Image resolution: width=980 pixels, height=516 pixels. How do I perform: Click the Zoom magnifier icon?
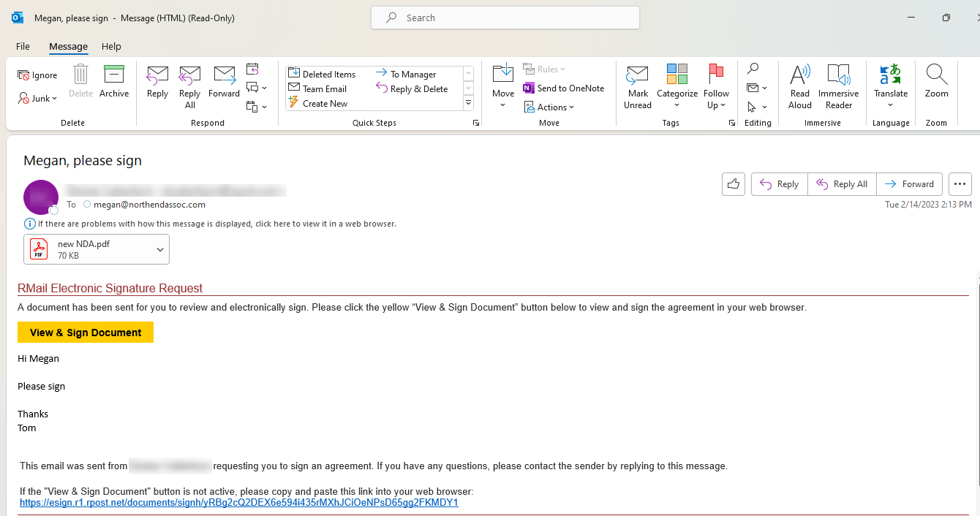point(936,75)
